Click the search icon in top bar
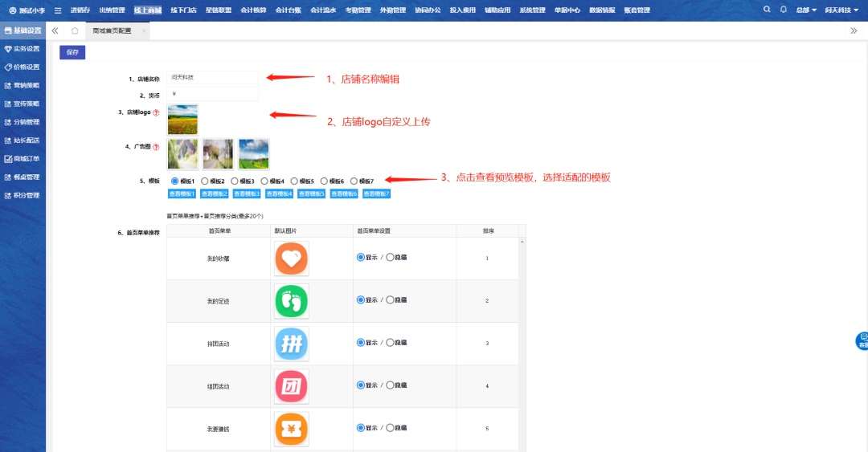868x452 pixels. 767,10
